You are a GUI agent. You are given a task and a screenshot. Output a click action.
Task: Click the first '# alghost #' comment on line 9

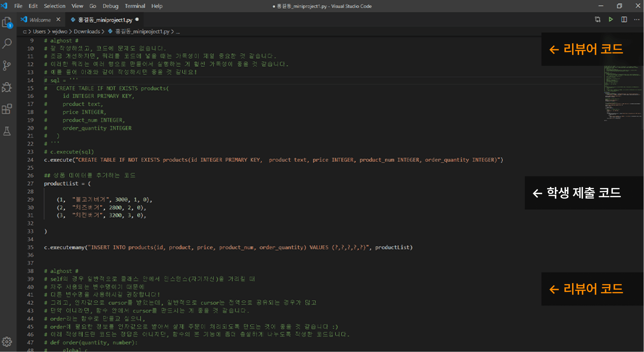(61, 41)
